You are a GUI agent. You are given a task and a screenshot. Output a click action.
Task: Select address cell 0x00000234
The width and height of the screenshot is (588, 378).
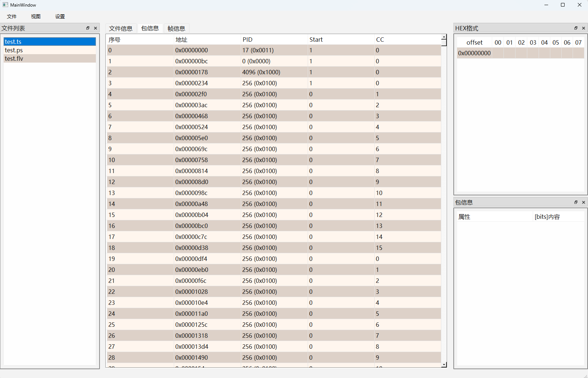(207, 83)
